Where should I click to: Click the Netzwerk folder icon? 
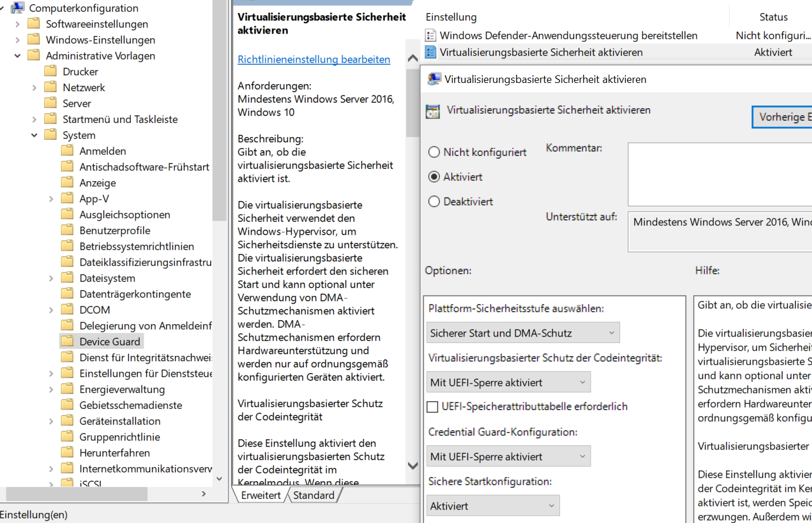pos(51,87)
